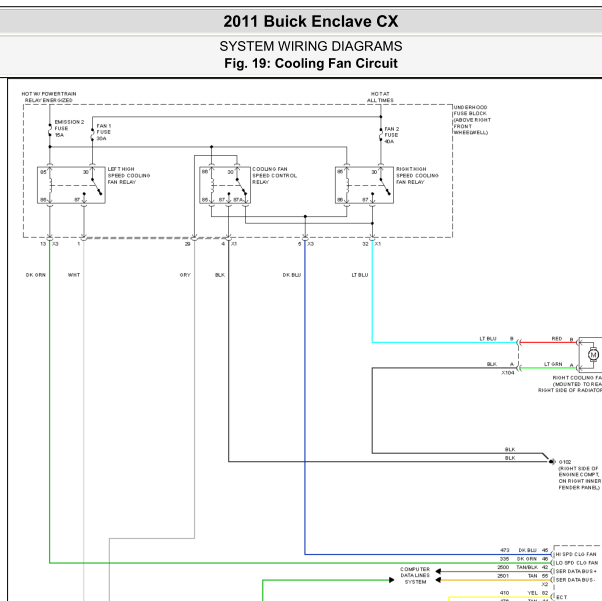The image size is (602, 601).
Task: Click circuit number '473' on DK BLU wire
Action: tap(504, 550)
